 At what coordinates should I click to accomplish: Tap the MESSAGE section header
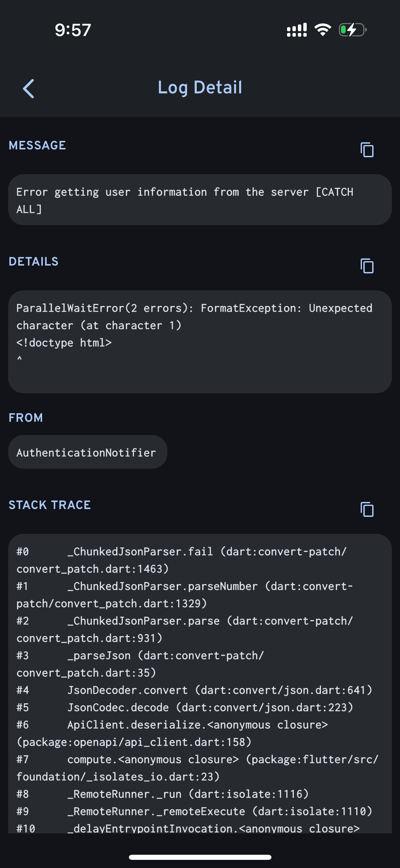pyautogui.click(x=37, y=145)
